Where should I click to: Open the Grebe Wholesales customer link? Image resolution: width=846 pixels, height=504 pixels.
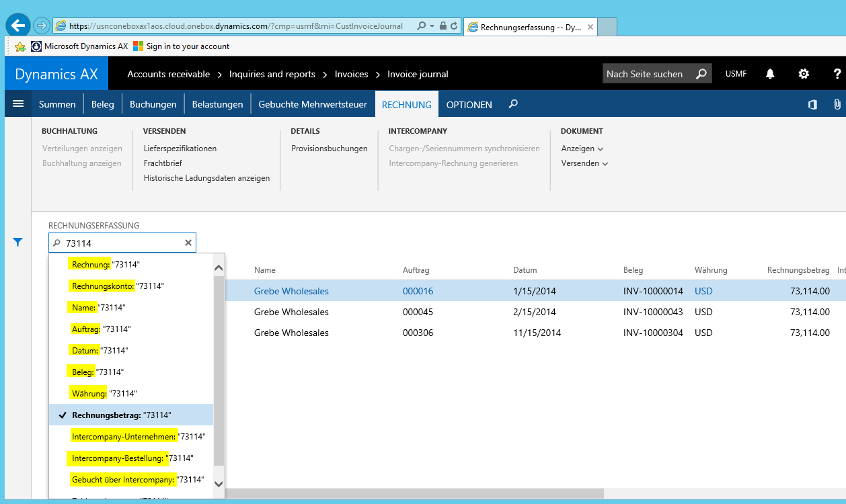coord(291,291)
